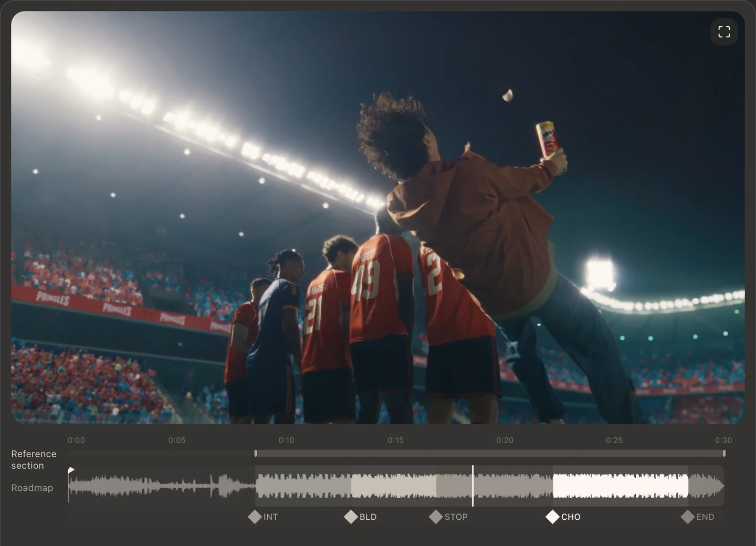The width and height of the screenshot is (756, 546).
Task: Select the BLD roadmap marker
Action: tap(360, 517)
